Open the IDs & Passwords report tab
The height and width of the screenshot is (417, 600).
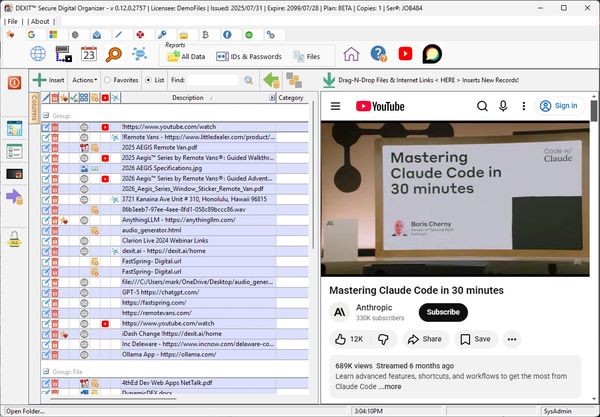click(250, 57)
